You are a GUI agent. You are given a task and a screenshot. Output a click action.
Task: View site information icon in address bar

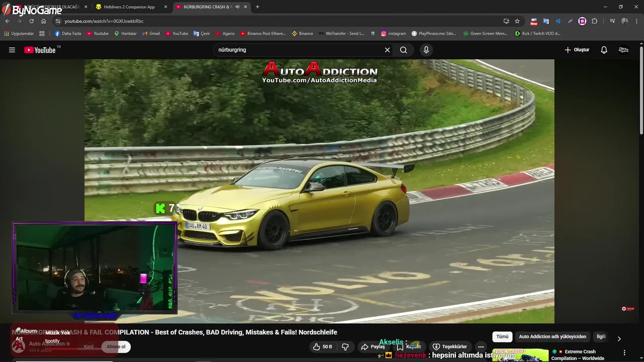click(x=58, y=21)
